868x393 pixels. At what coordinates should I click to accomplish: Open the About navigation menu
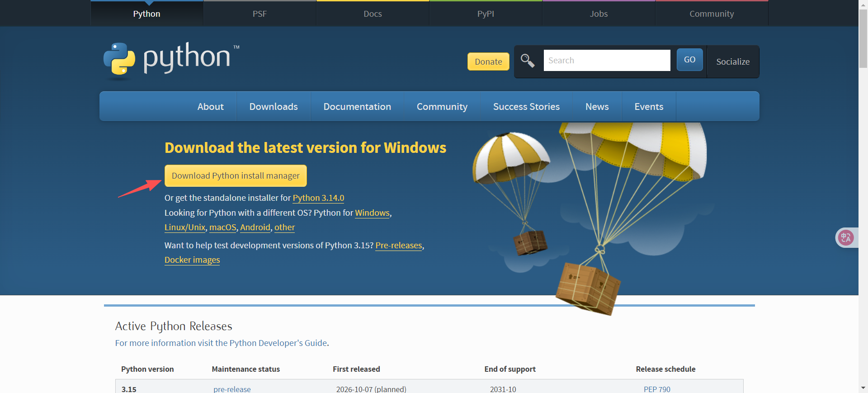(210, 107)
